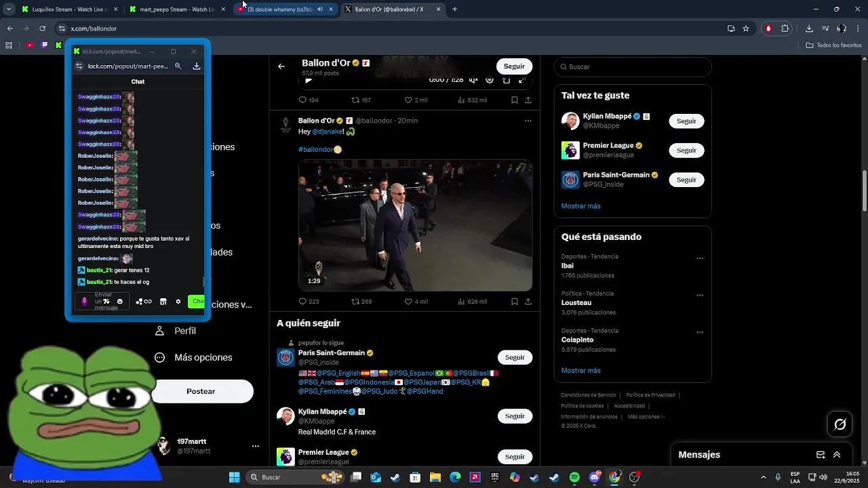This screenshot has height=488, width=868.
Task: Open the Kick popout site info icon
Action: click(x=79, y=66)
